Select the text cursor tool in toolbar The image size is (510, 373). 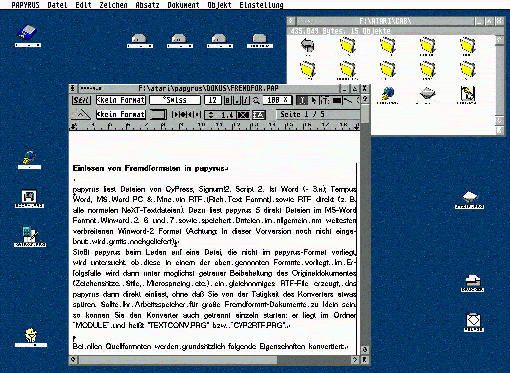(x=302, y=100)
